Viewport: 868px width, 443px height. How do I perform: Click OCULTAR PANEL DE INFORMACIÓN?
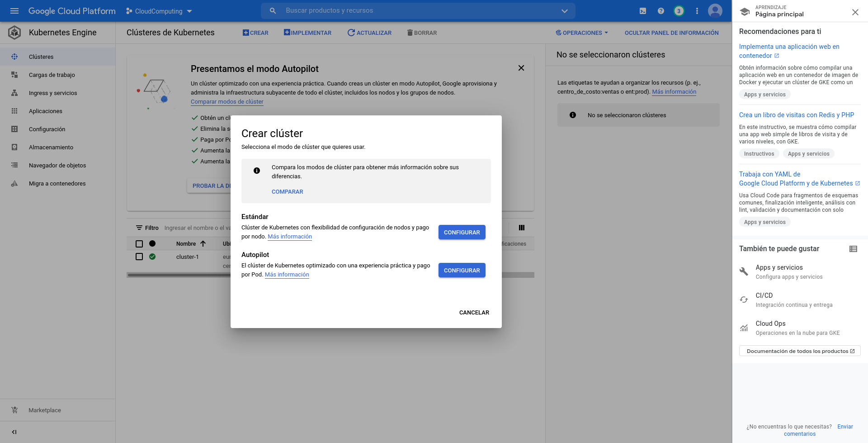click(x=671, y=33)
